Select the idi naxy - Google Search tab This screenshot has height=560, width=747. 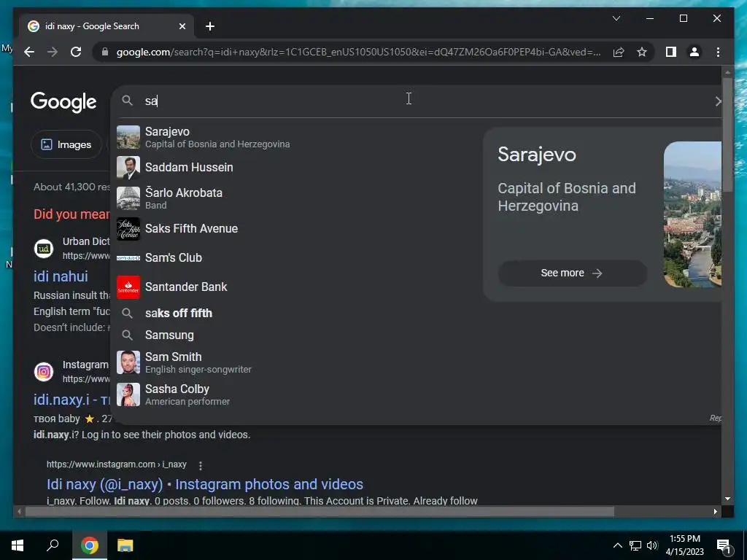coord(107,26)
